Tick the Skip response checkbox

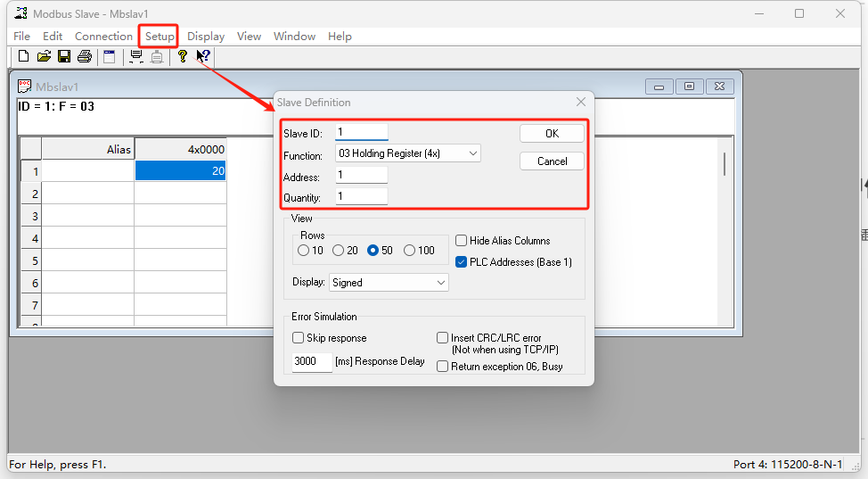tap(299, 338)
